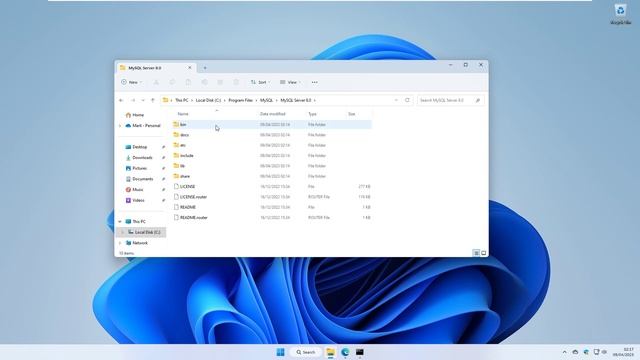Open File Explorer from the taskbar
Screen dimensions: 640x360
(x=330, y=352)
